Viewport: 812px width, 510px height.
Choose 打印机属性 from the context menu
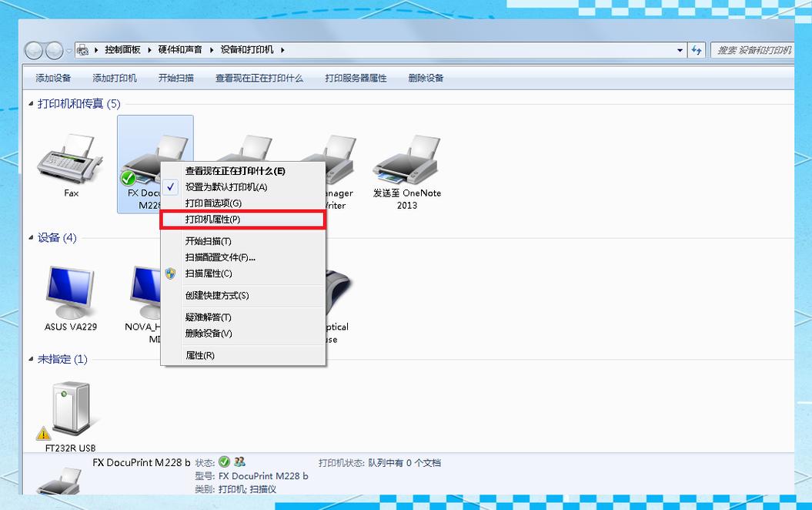[223, 220]
